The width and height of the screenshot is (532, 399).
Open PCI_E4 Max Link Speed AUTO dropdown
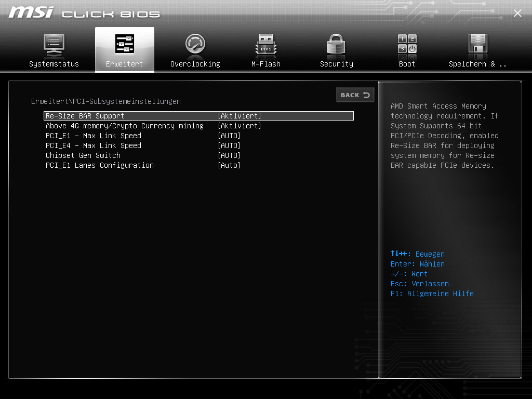click(229, 145)
